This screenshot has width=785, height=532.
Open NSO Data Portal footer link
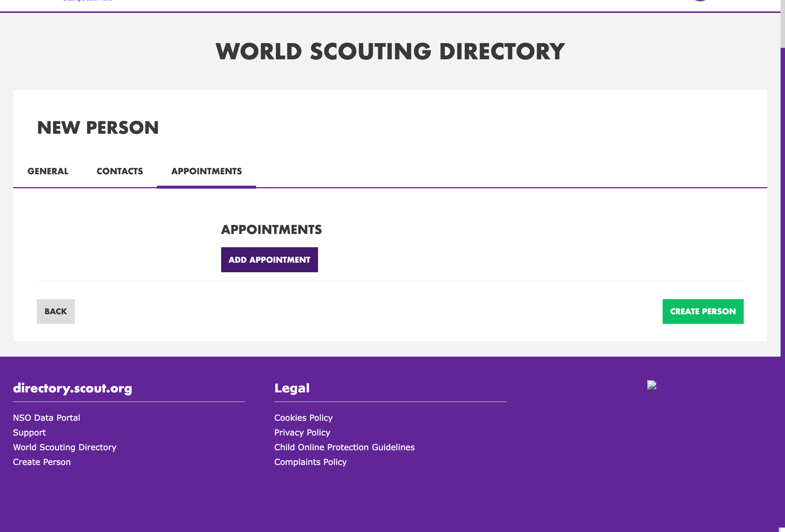click(46, 418)
